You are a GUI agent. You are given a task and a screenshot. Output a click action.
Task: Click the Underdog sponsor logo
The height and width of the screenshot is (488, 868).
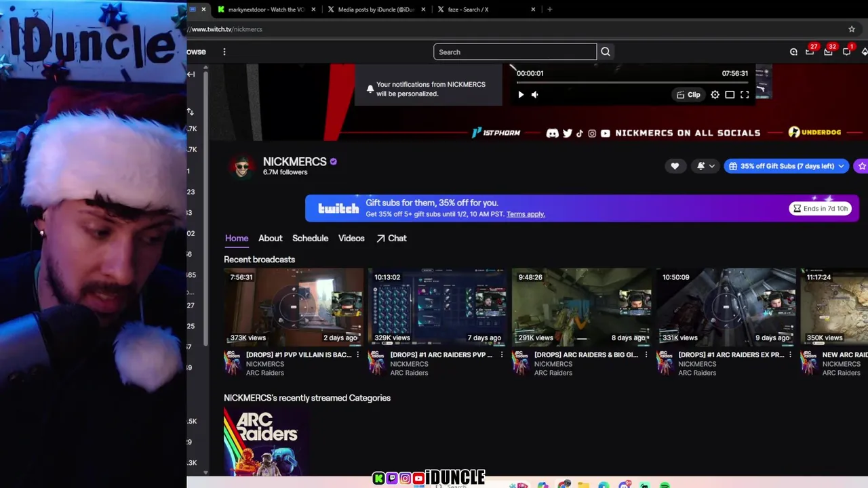[x=814, y=132]
